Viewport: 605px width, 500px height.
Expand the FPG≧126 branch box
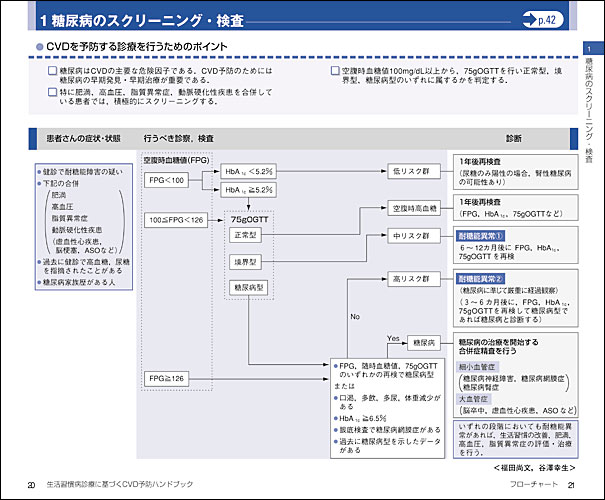166,378
